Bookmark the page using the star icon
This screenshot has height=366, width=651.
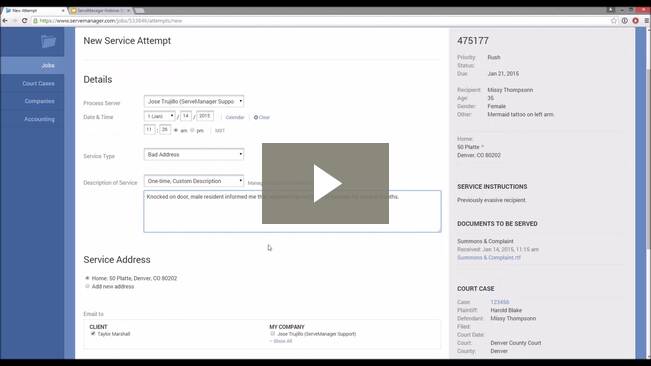point(614,21)
